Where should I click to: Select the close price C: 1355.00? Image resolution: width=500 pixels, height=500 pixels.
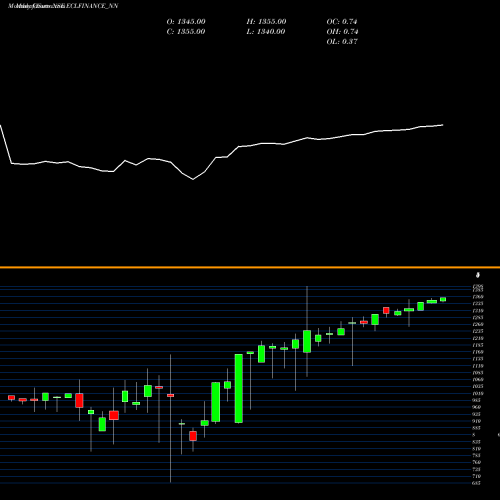[x=186, y=32]
